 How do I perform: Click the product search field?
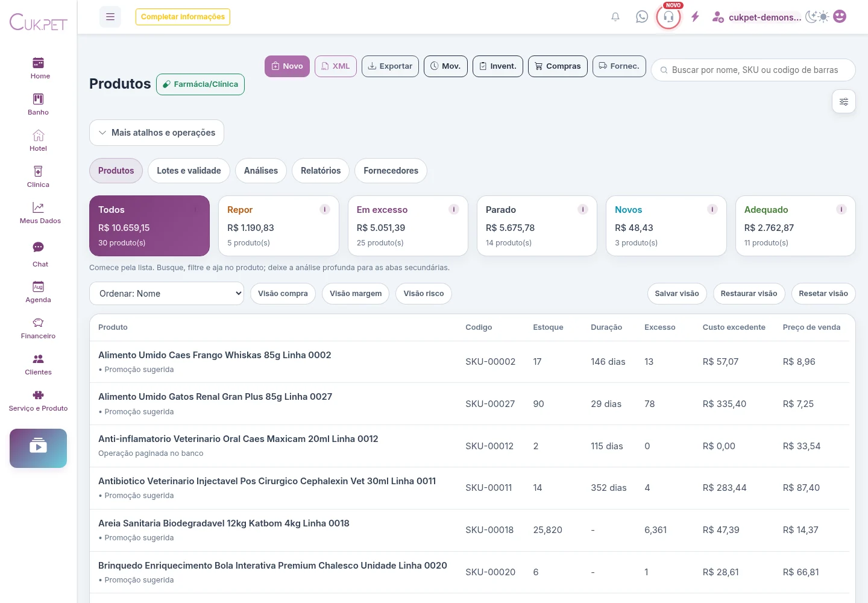click(753, 70)
